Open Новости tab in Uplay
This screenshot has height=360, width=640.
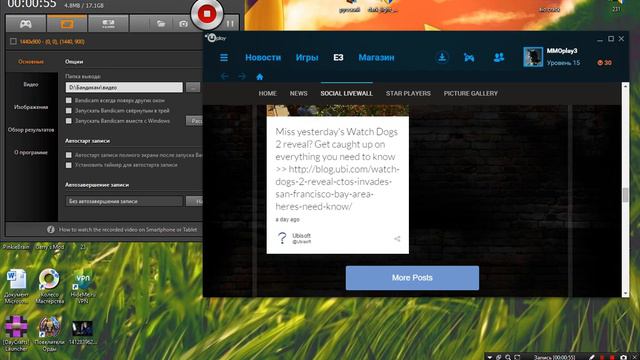[263, 58]
